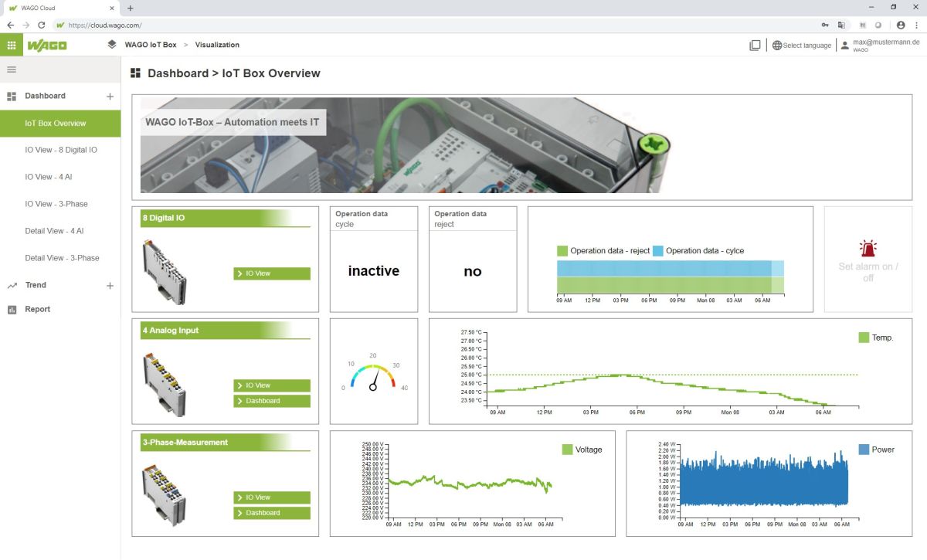
Task: Open Dashboard button under 3-Phase-Measurement
Action: 271,513
